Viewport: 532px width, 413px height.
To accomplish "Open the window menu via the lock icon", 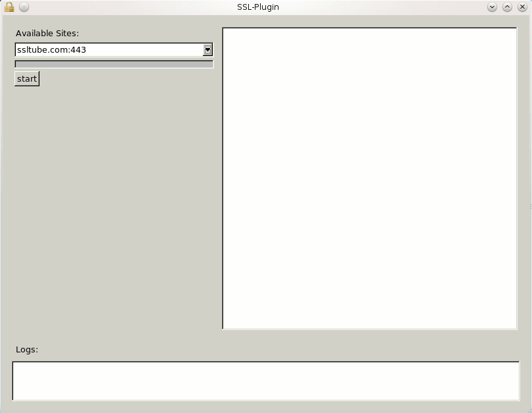I will 9,7.
